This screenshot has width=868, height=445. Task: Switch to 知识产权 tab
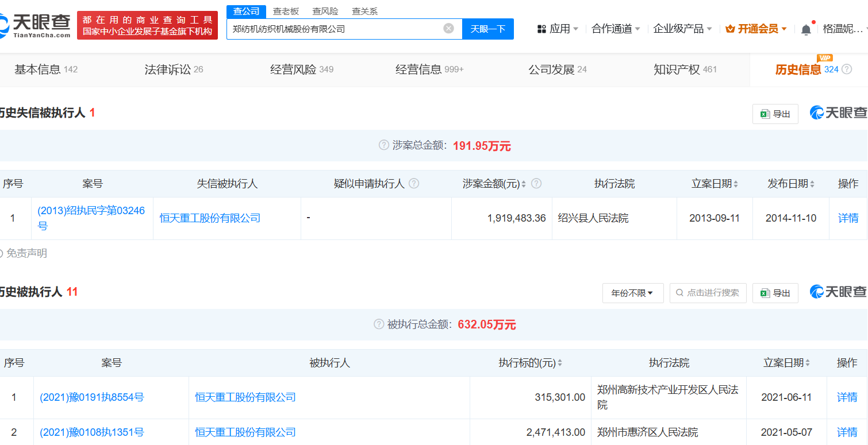click(x=685, y=69)
